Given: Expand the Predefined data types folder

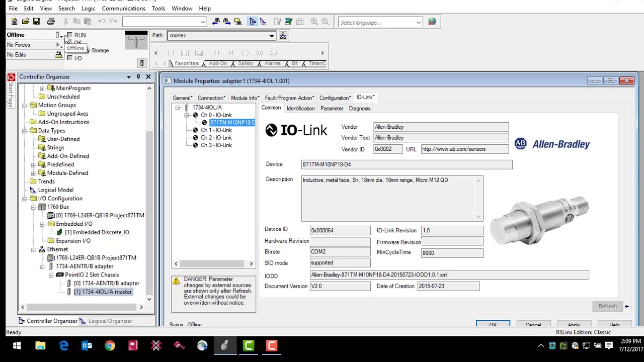Looking at the screenshot, I should pos(33,165).
